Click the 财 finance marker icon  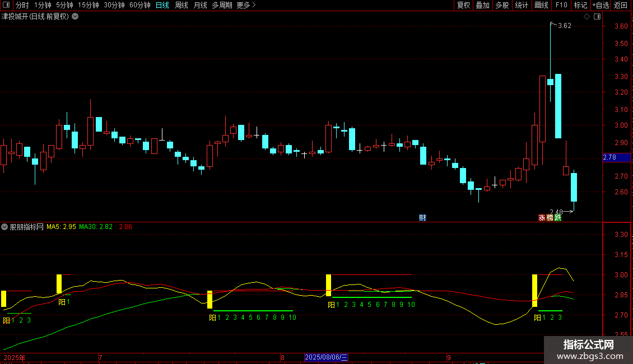coord(422,218)
